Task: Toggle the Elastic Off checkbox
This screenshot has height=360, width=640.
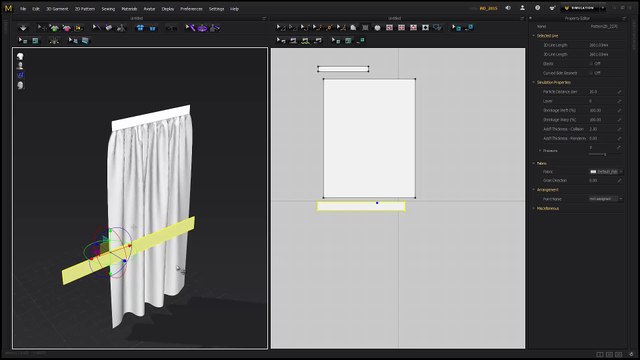Action: (x=591, y=64)
